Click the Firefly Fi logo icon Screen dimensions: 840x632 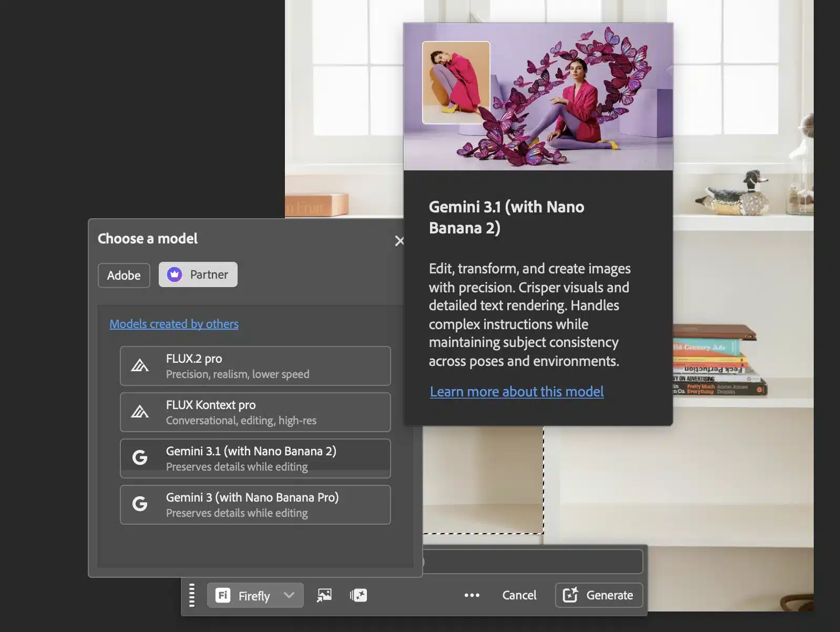[223, 595]
